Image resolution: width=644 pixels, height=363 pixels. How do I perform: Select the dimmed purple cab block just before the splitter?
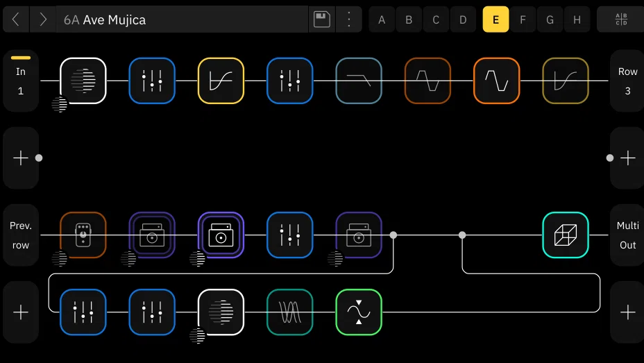point(359,235)
